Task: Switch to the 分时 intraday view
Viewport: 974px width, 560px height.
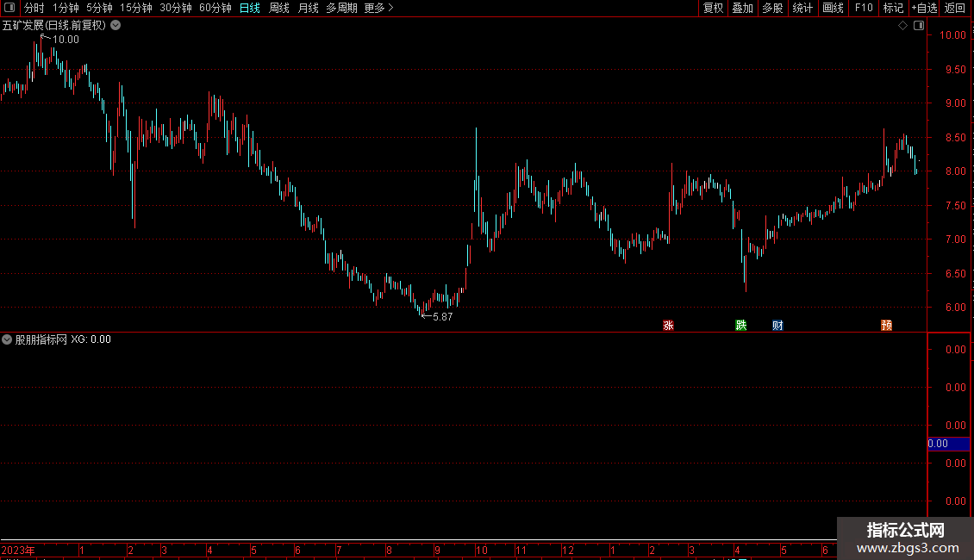Action: point(34,8)
